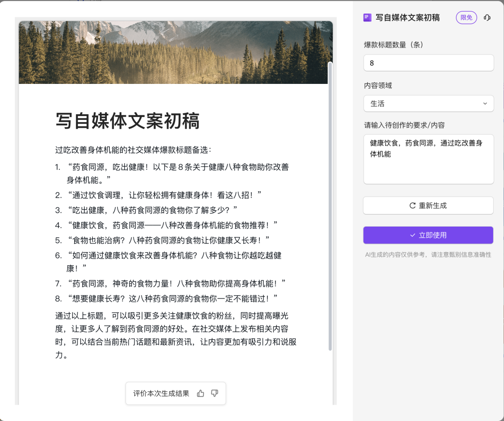
Task: Click title 7 神奇的食物力量 line
Action: click(x=170, y=283)
